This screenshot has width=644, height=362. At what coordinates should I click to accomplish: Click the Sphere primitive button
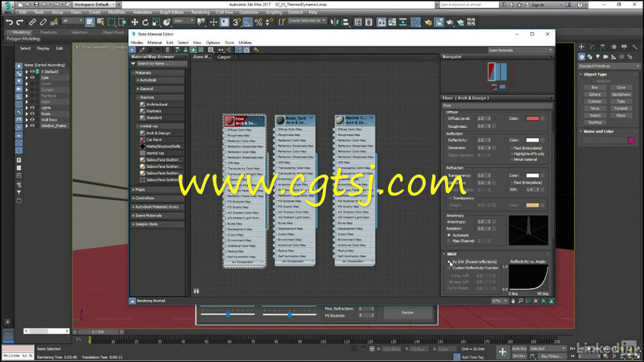(594, 94)
